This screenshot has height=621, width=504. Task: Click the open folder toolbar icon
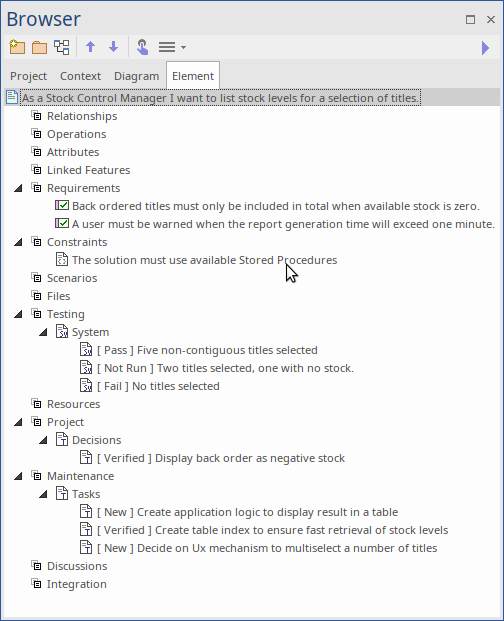coord(40,48)
